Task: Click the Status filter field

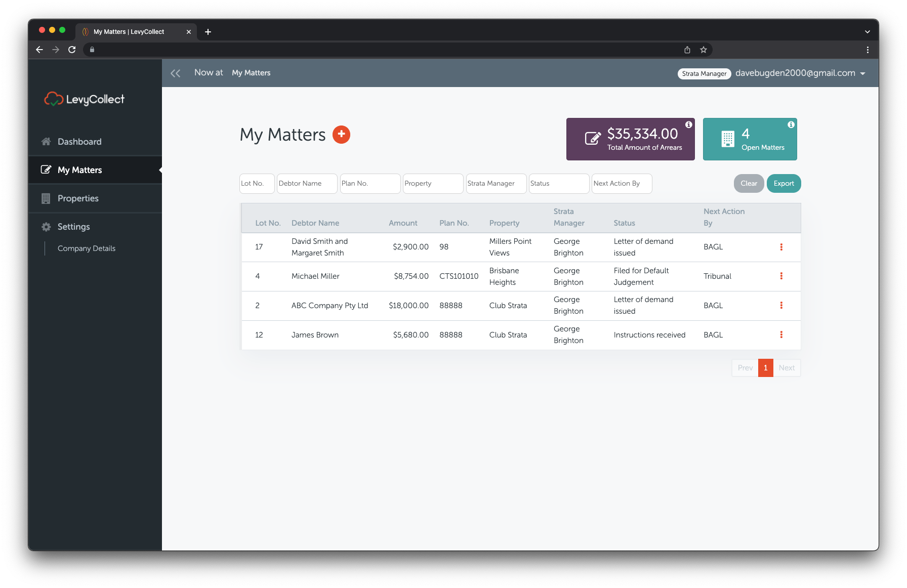Action: tap(559, 184)
